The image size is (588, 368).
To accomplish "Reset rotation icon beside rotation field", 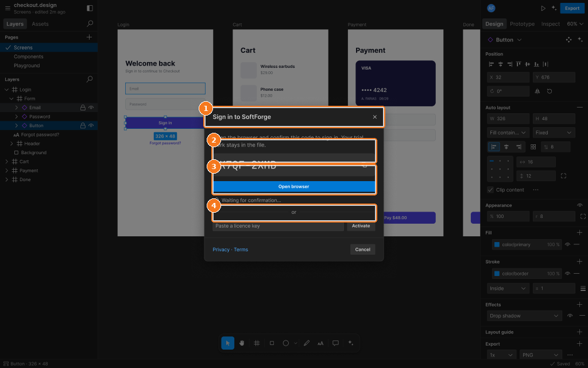I will pos(550,91).
